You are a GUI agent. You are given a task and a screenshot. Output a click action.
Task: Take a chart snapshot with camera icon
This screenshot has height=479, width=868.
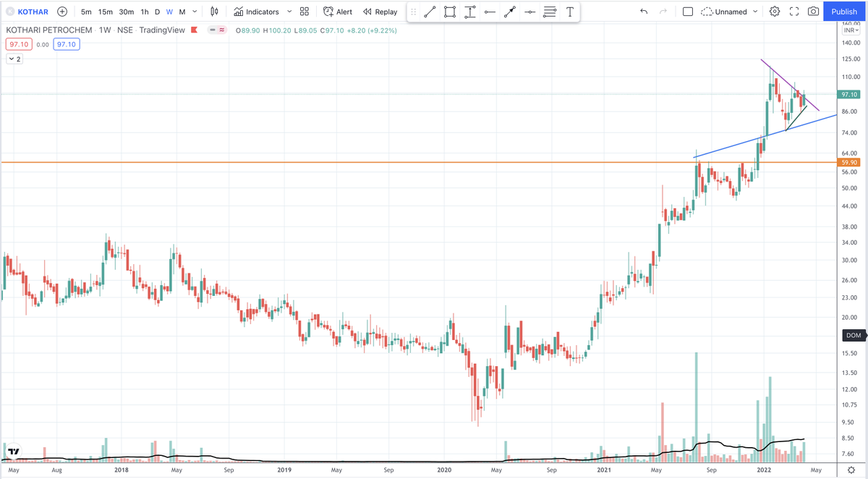tap(814, 12)
